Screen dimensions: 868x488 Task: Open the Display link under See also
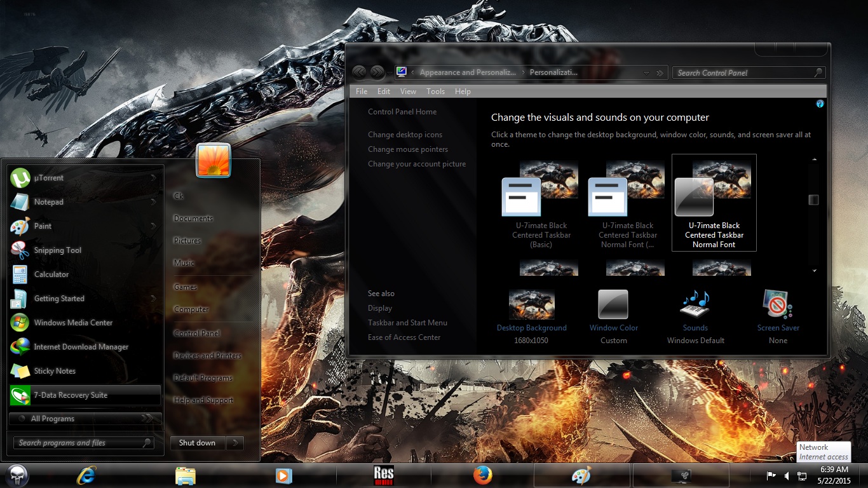tap(380, 308)
